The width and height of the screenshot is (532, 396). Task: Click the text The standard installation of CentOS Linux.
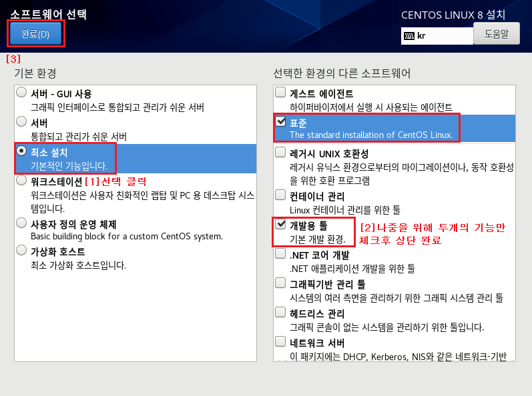pos(371,135)
